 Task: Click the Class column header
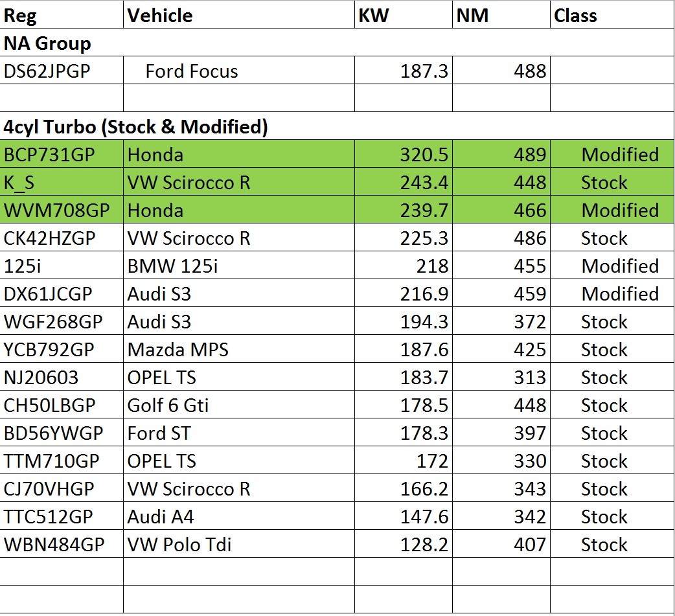pos(611,15)
